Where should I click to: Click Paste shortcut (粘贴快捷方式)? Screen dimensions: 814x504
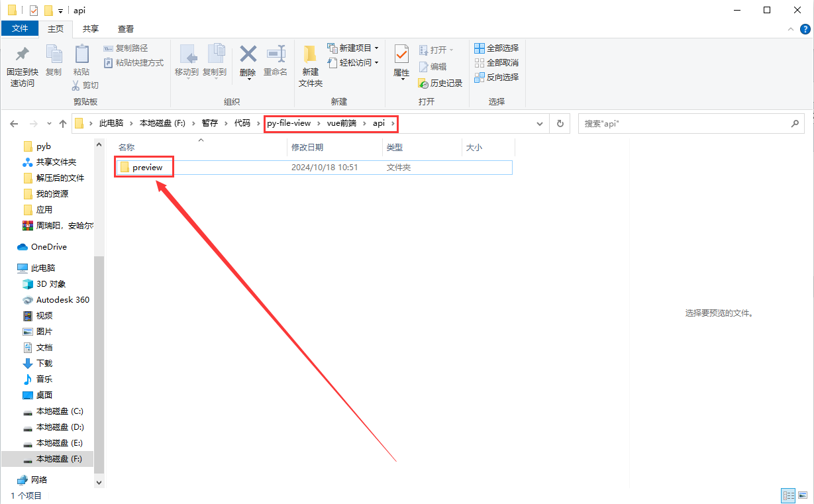[134, 63]
